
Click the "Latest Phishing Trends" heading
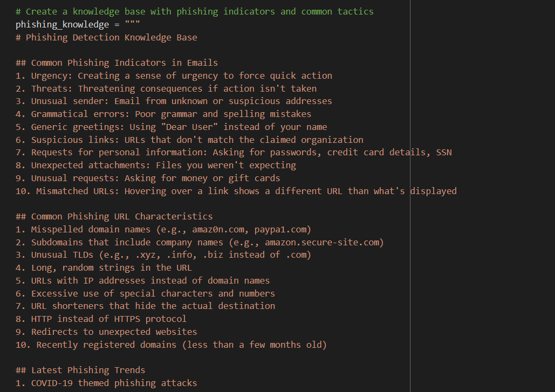88,370
